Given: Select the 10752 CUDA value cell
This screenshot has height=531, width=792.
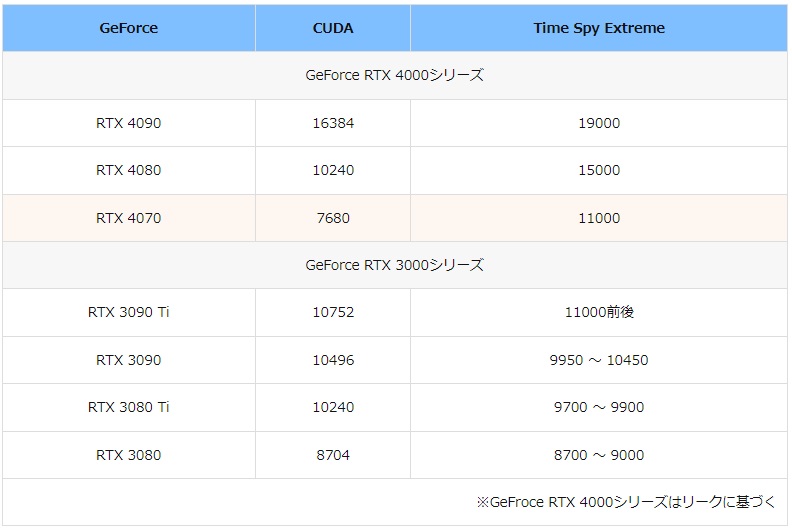Looking at the screenshot, I should tap(332, 312).
